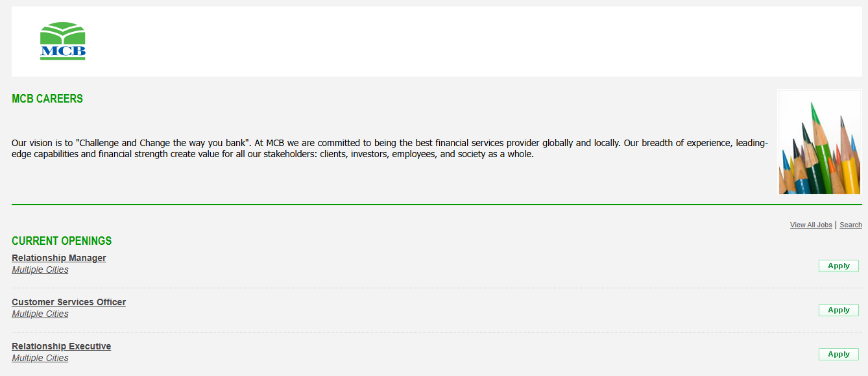Viewport: 868px width, 376px height.
Task: Click the empty white header banner area
Action: tap(454, 42)
